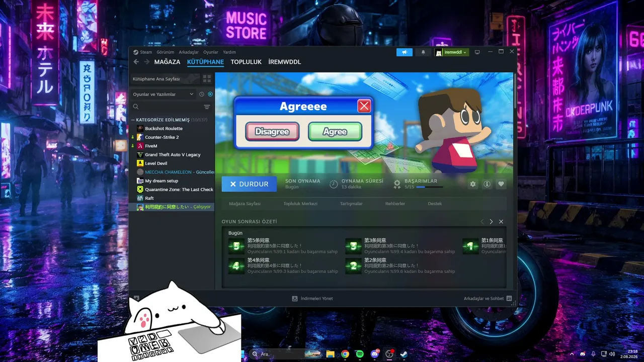This screenshot has height=362, width=644.
Task: Select Grand Theft Auto V Legacy
Action: click(x=172, y=155)
